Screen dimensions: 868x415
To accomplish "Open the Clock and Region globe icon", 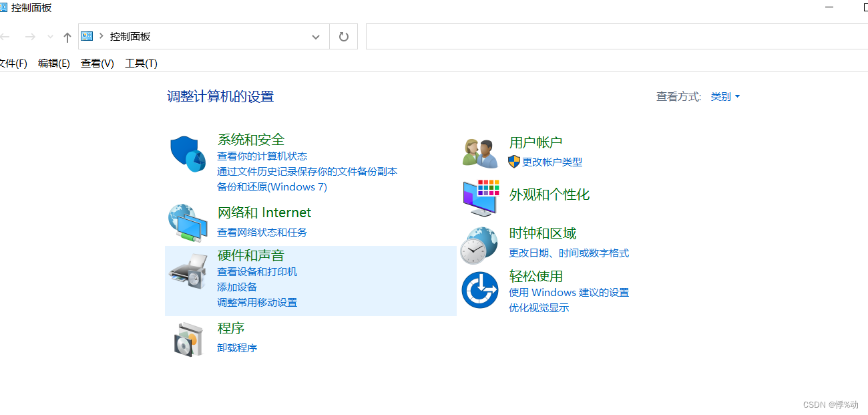I will (479, 245).
